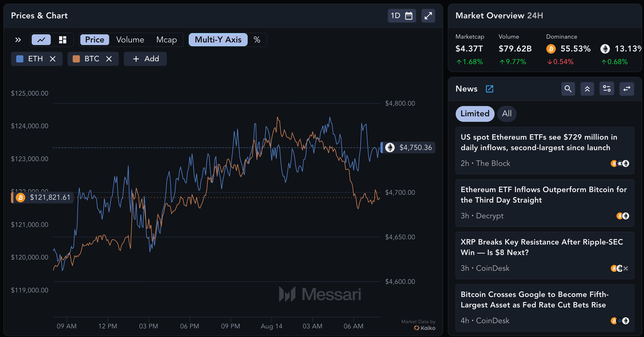
Task: Switch news filter to All
Action: point(507,114)
